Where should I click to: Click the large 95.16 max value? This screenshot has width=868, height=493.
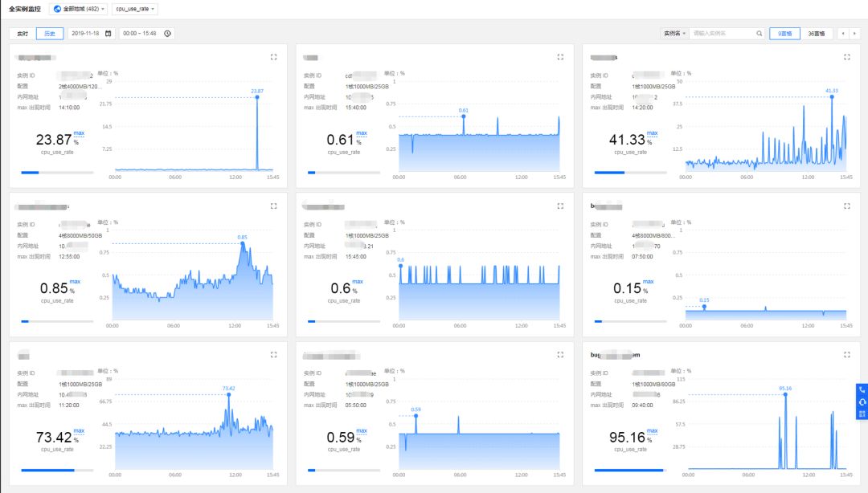click(x=627, y=438)
